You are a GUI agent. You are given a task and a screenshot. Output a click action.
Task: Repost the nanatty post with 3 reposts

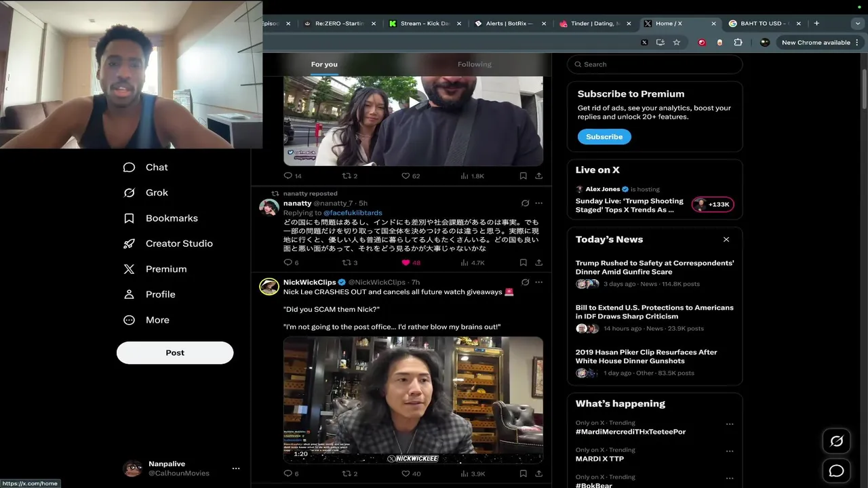coord(349,262)
